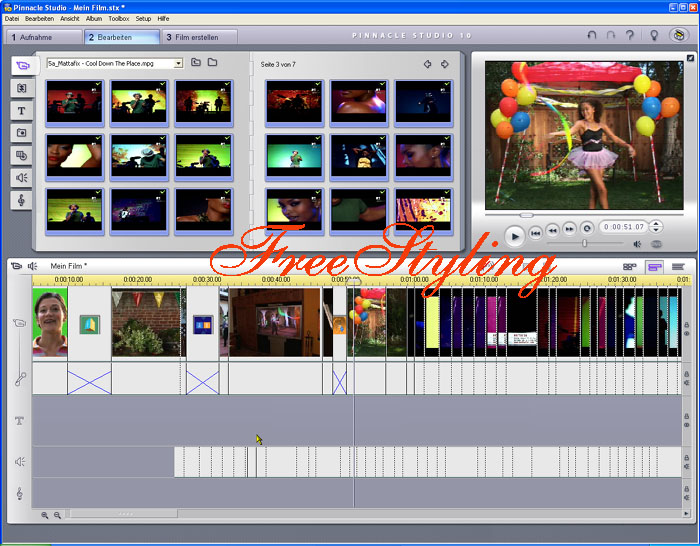This screenshot has width=700, height=546.
Task: Click the premium content icon at top right
Action: click(679, 35)
